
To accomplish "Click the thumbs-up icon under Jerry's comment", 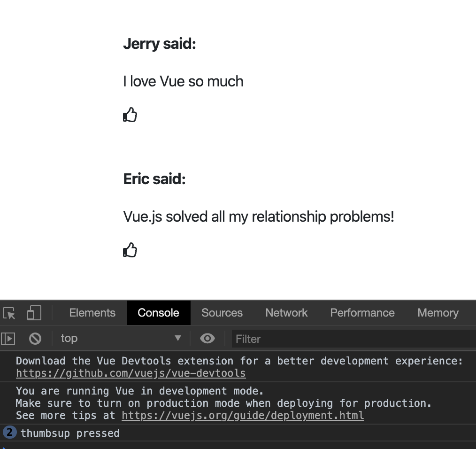I will pyautogui.click(x=130, y=115).
